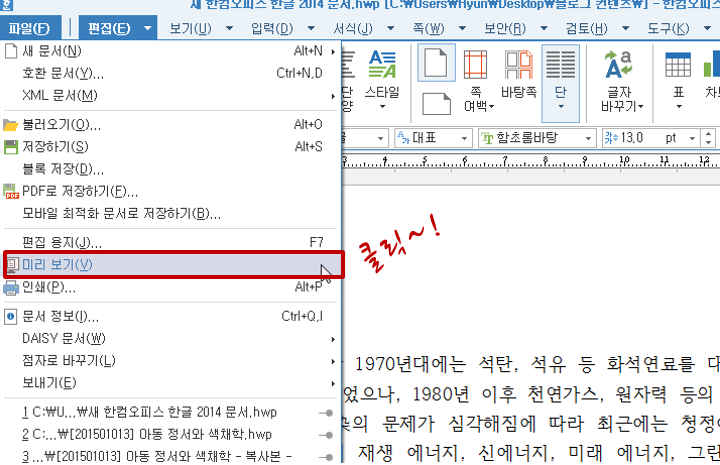Open 점자로 바꾸기(L) submenu
720x465 pixels.
170,361
